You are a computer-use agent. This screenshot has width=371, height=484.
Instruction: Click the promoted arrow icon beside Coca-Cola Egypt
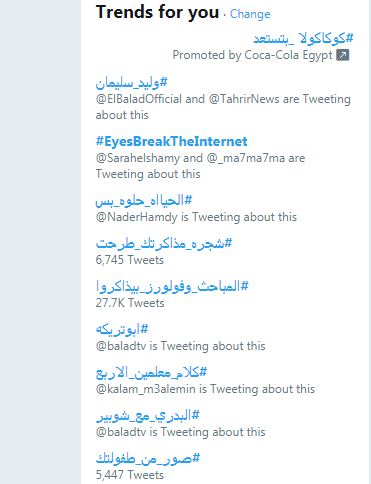pyautogui.click(x=342, y=55)
